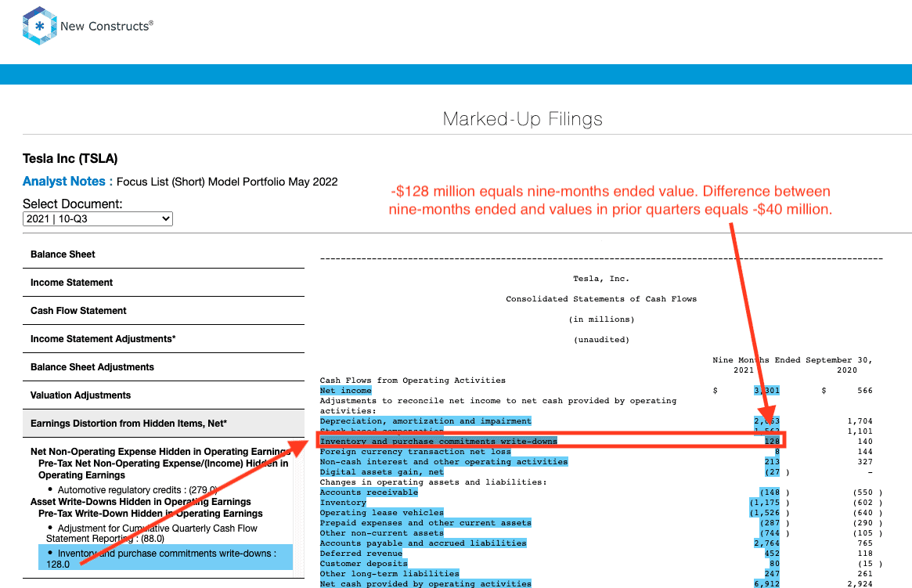Click Net Non-Operating Expense Hidden heading
Screen dimensions: 912x588
tap(160, 452)
